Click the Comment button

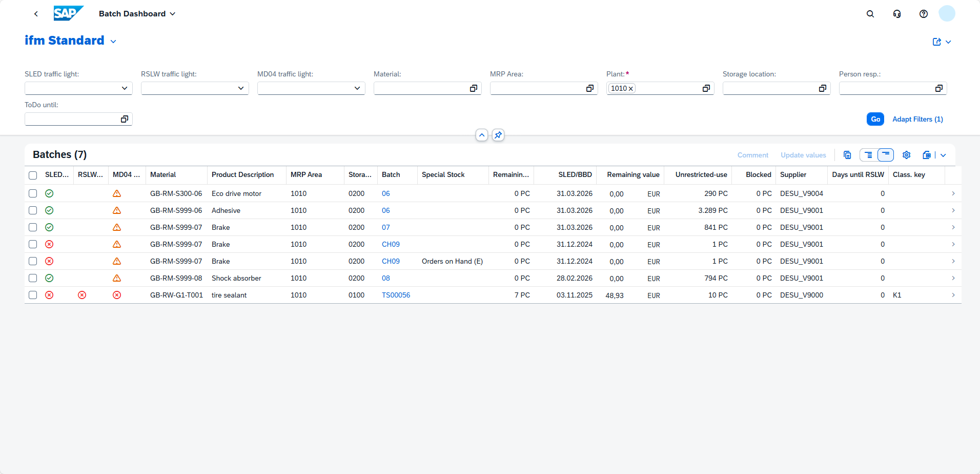click(x=753, y=155)
